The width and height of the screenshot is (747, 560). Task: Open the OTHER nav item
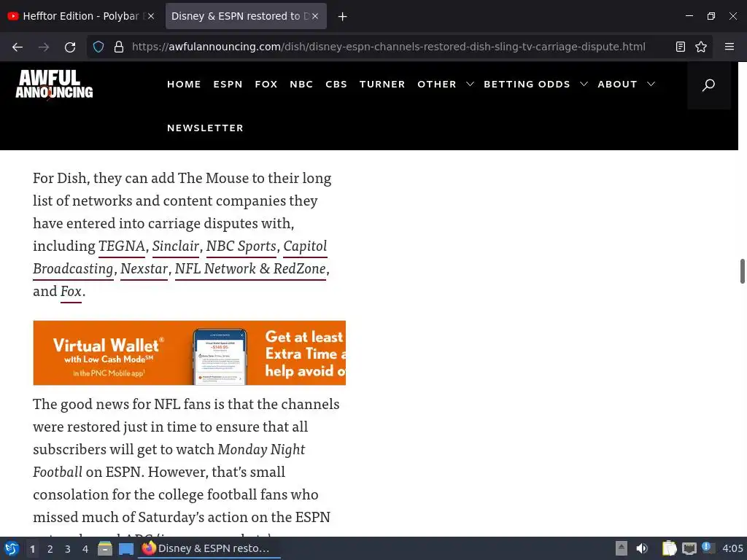pos(437,85)
